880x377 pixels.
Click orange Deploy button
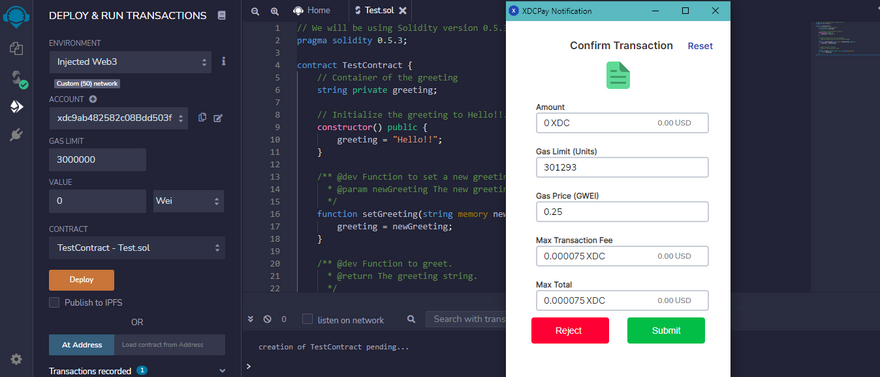pyautogui.click(x=81, y=280)
